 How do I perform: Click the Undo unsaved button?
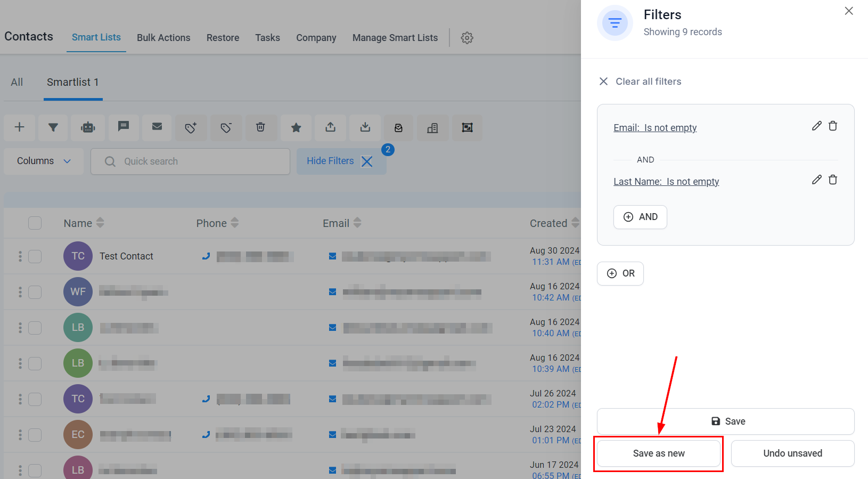coord(792,453)
